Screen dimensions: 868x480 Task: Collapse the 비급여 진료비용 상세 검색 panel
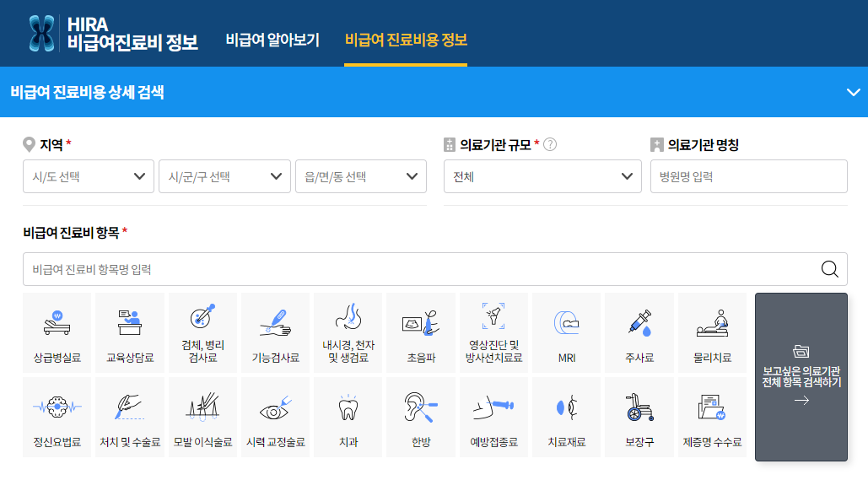pos(853,92)
